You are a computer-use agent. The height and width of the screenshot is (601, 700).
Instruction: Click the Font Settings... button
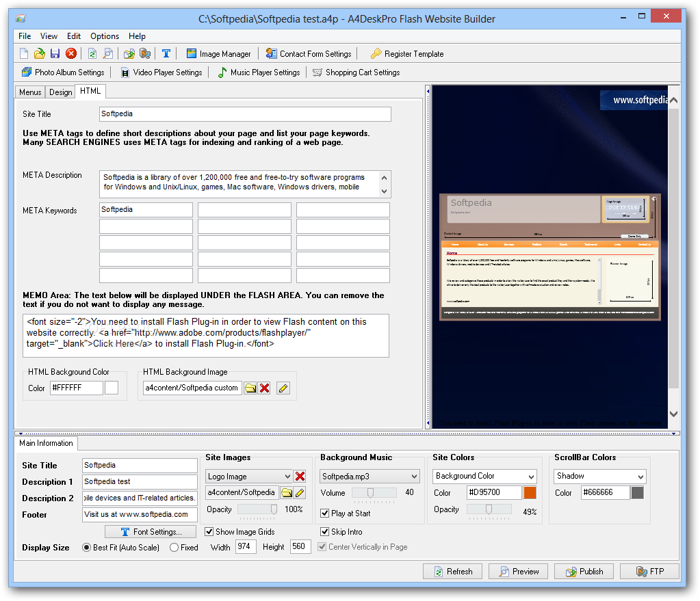pos(151,532)
